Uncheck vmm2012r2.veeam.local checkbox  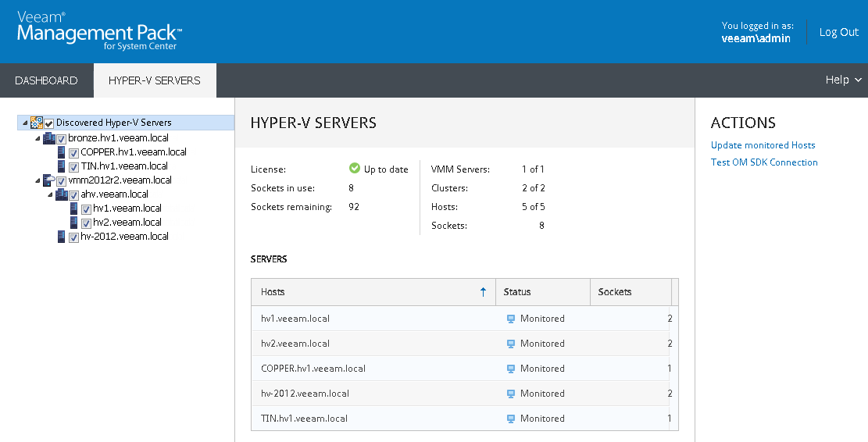[x=62, y=181]
